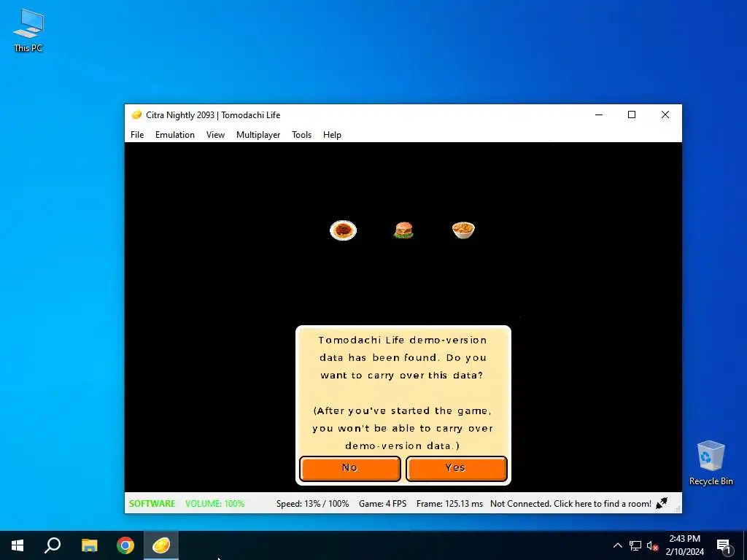Open the View menu

click(215, 135)
